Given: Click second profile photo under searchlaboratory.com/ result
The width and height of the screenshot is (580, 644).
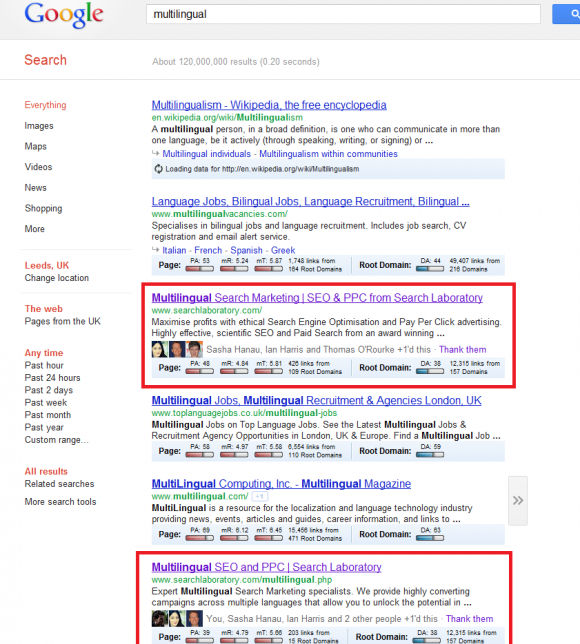Looking at the screenshot, I should (x=177, y=349).
